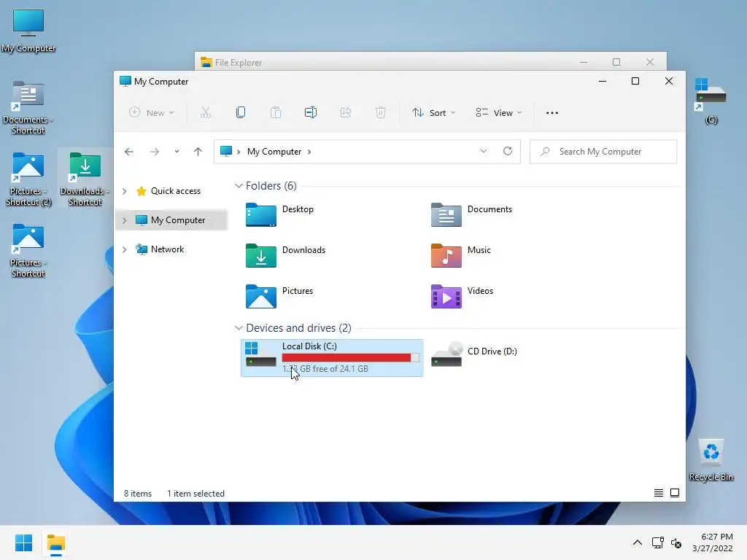Click the Cut scissors icon in toolbar

[x=205, y=113]
